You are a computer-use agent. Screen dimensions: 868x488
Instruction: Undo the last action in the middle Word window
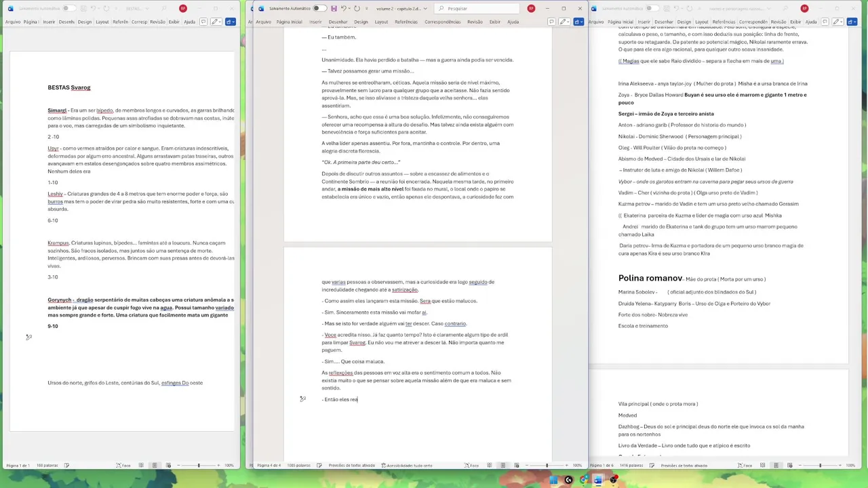tap(343, 8)
